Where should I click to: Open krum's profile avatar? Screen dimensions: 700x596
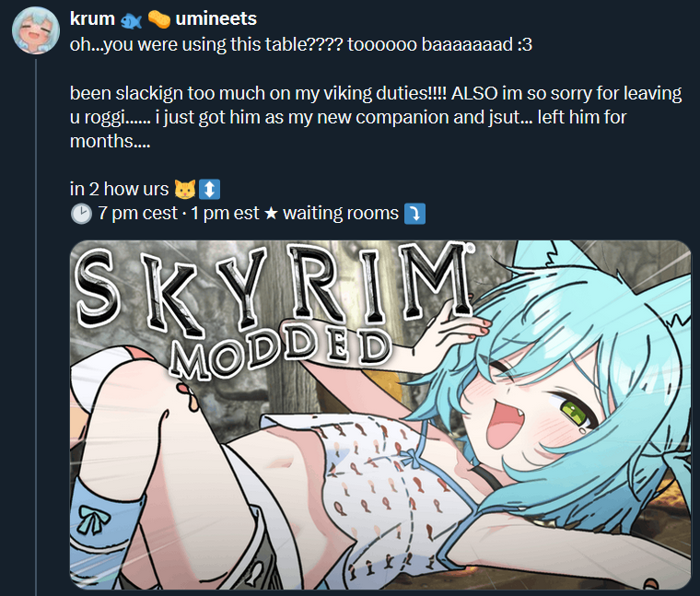coord(36,30)
